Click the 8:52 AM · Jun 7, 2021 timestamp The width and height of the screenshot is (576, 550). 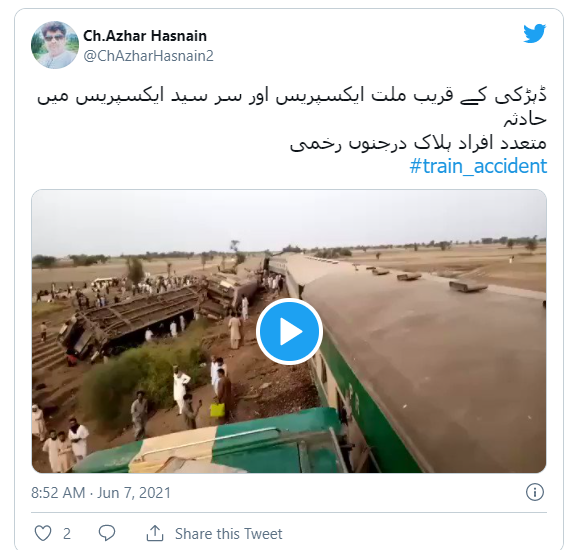pyautogui.click(x=101, y=493)
